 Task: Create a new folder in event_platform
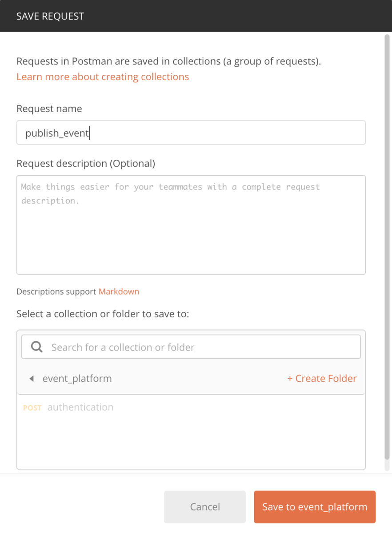click(x=322, y=379)
